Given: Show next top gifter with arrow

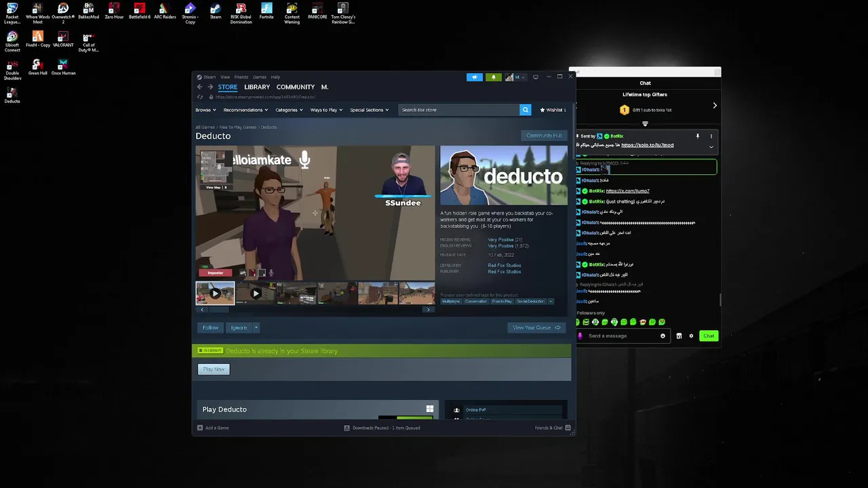Looking at the screenshot, I should coord(714,105).
